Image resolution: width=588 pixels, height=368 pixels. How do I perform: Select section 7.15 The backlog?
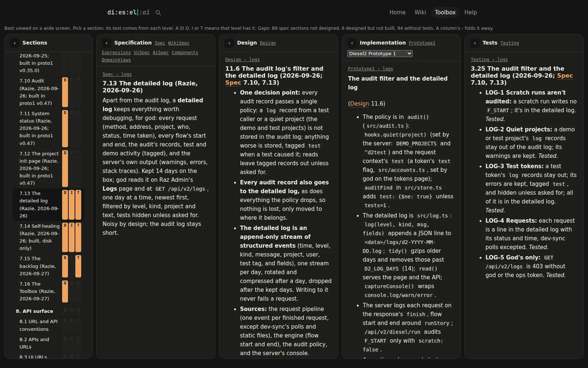tap(39, 266)
